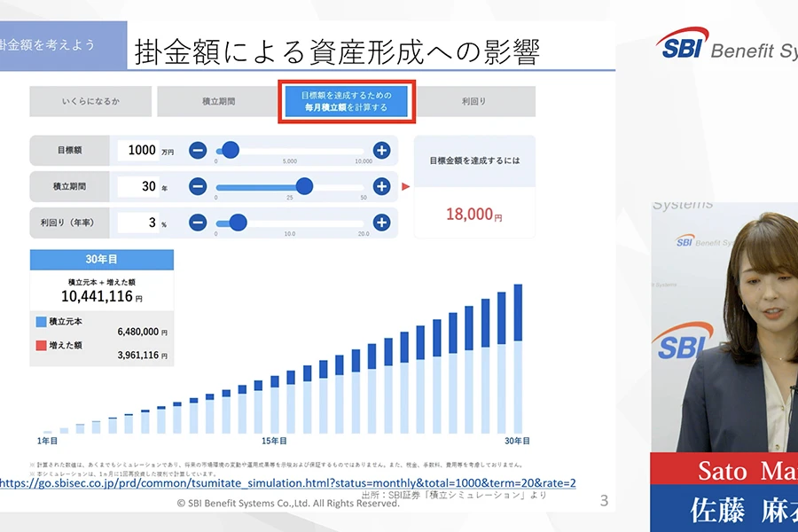Open the 毎月積立額を計算する tab
Viewport: 798px width, 532px height.
[x=347, y=101]
